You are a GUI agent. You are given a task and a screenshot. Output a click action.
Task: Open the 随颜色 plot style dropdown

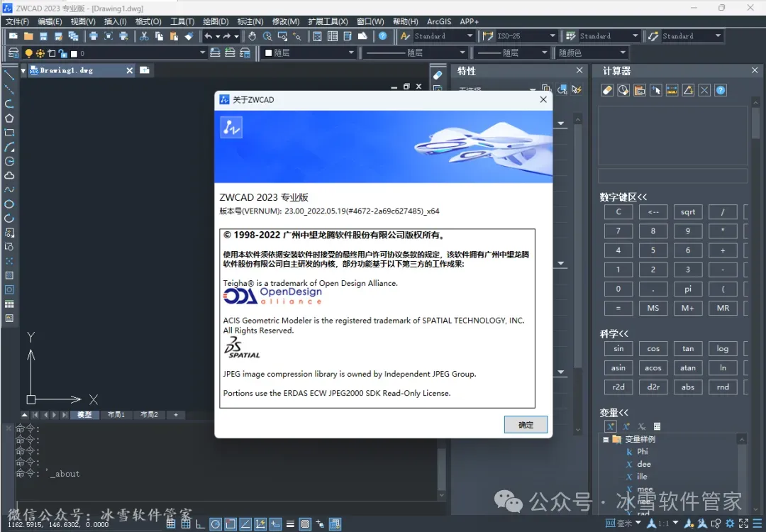point(591,52)
